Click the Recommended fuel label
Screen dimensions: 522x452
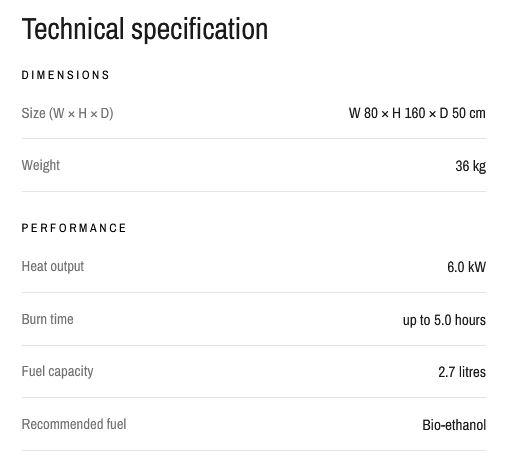click(x=74, y=424)
